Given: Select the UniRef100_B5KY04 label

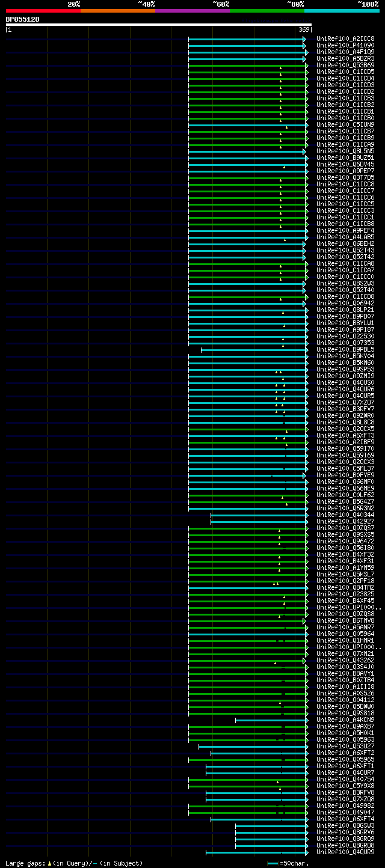Looking at the screenshot, I should click(345, 356).
